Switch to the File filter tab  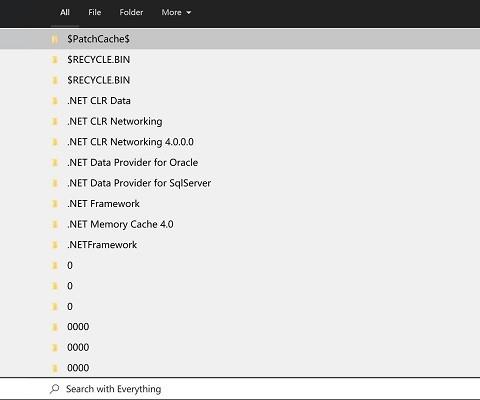pos(95,12)
